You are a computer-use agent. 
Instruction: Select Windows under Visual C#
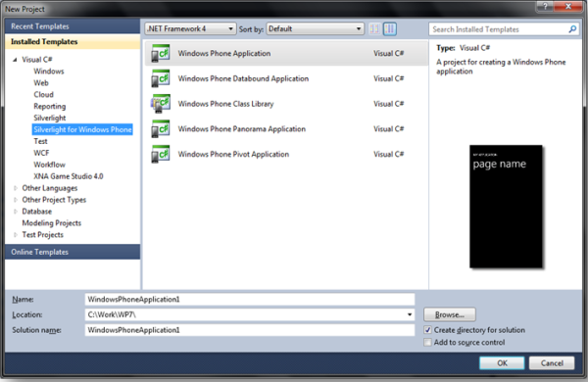pyautogui.click(x=49, y=72)
